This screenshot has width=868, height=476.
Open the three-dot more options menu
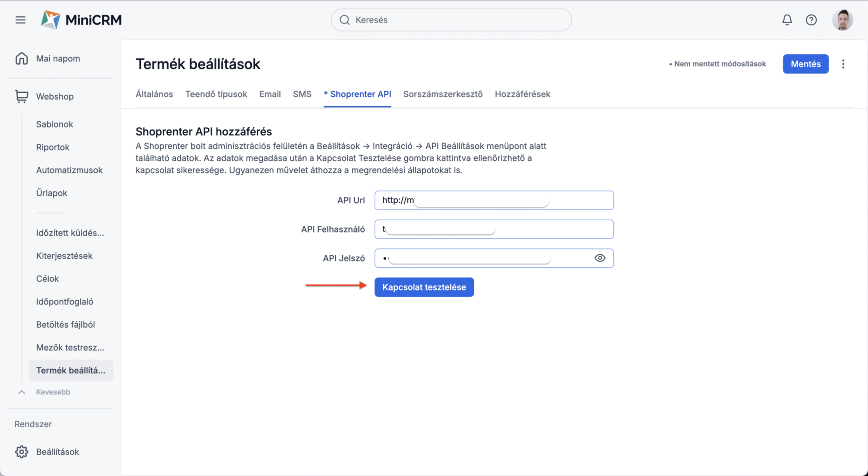point(843,64)
